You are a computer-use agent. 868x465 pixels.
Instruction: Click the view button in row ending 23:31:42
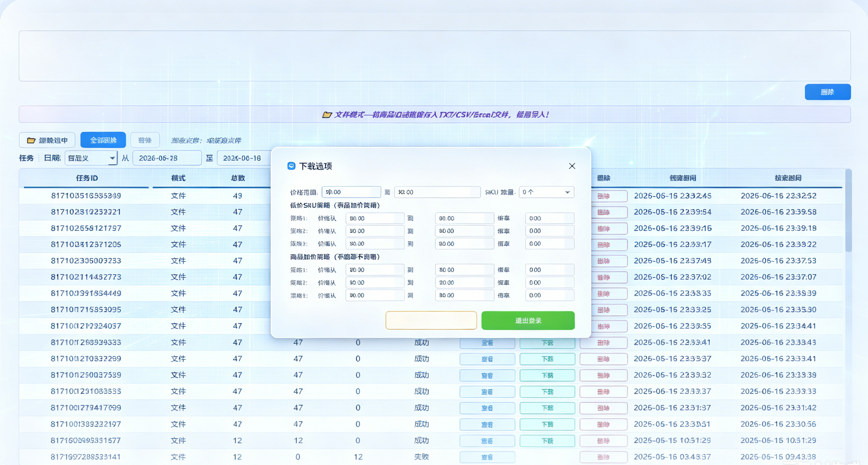487,408
